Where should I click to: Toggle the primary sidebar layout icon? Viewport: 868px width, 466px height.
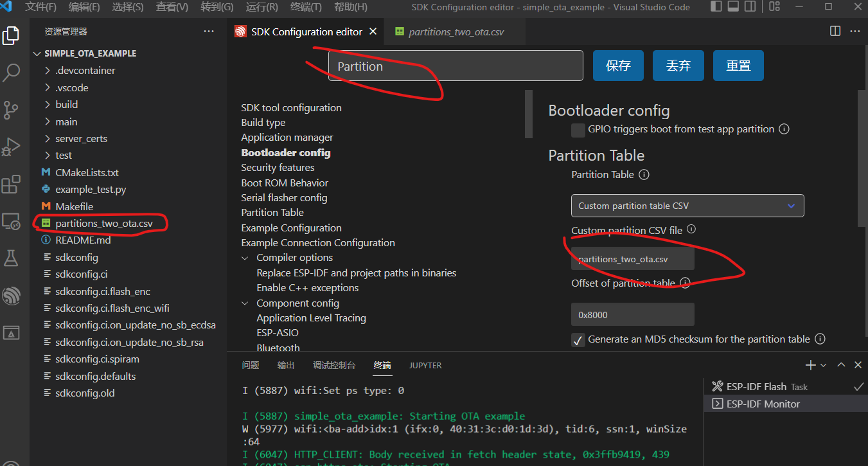pyautogui.click(x=716, y=7)
